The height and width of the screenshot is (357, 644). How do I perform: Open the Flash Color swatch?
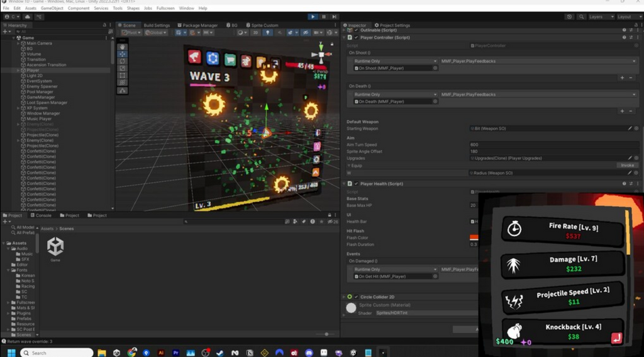tap(474, 238)
